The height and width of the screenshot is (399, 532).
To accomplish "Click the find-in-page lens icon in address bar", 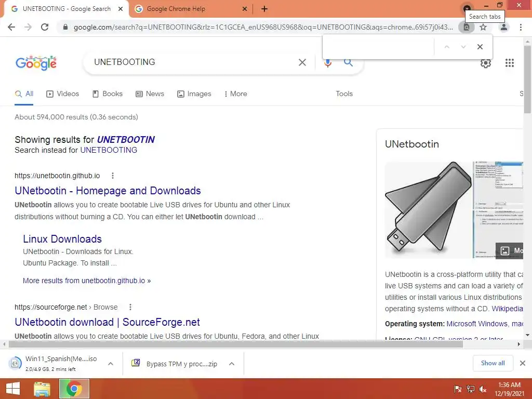I will [467, 27].
